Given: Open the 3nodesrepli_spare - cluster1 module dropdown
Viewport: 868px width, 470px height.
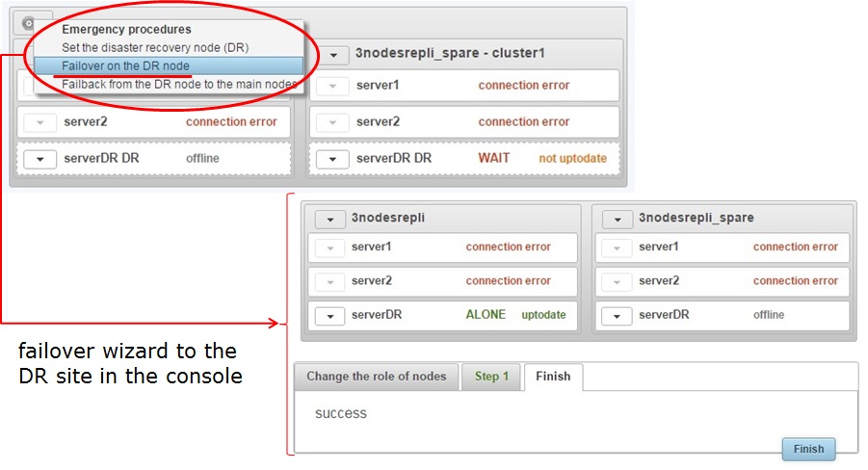Looking at the screenshot, I should click(333, 54).
